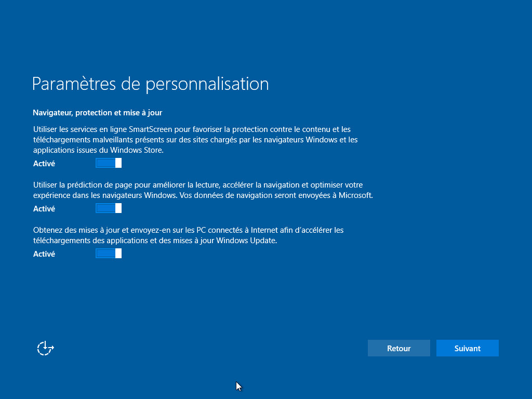Image resolution: width=532 pixels, height=399 pixels.
Task: Turn off the page prediction toggle
Action: [109, 208]
